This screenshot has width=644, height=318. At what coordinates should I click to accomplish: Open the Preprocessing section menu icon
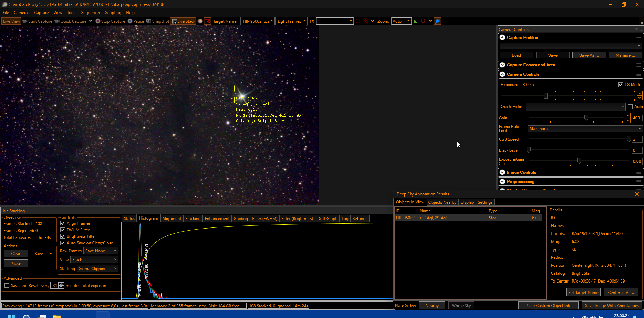[x=638, y=182]
